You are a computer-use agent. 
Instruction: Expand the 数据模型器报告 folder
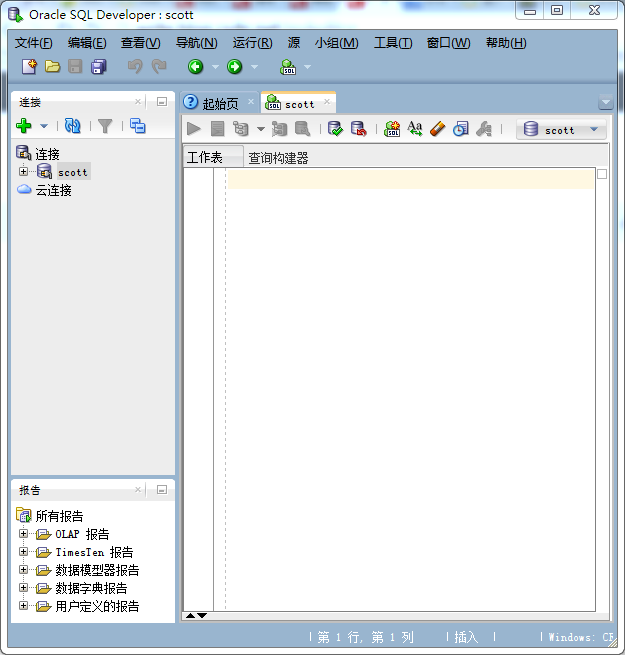pos(23,569)
